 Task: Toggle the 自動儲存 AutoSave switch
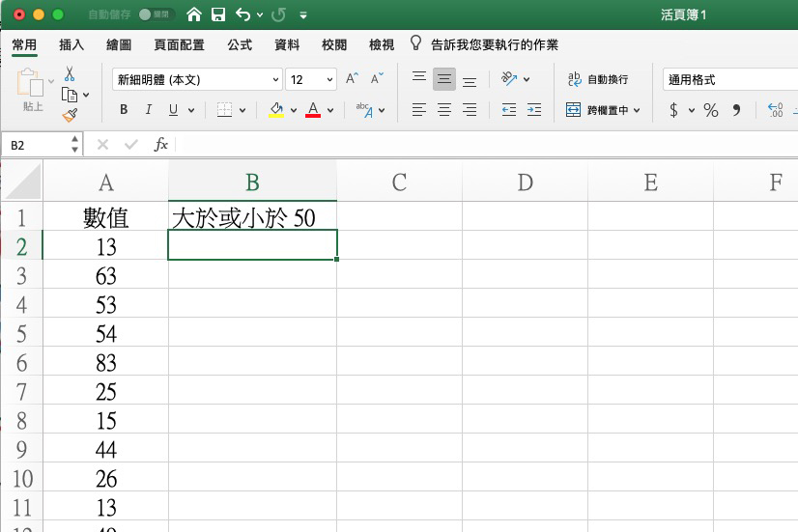[x=156, y=14]
